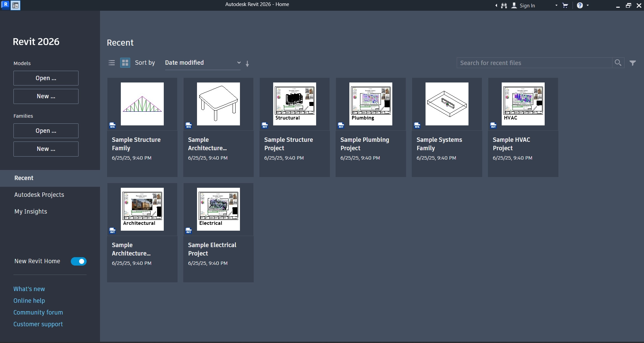Click the Search for recent files field
The height and width of the screenshot is (343, 644).
tap(534, 63)
